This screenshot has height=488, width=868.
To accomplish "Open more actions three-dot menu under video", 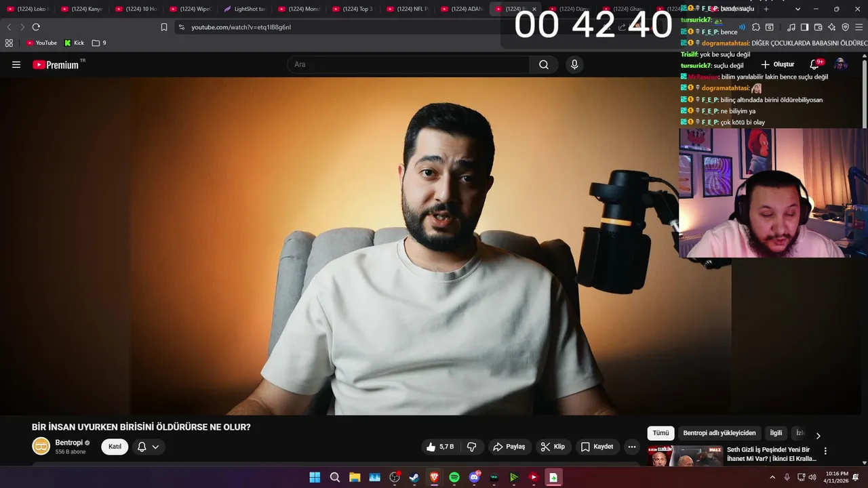I will tap(632, 447).
